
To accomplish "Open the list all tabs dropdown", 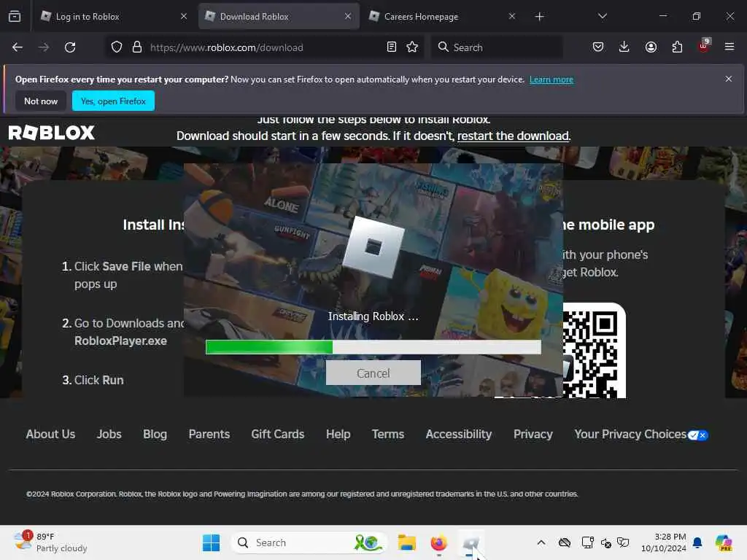I will tap(602, 17).
